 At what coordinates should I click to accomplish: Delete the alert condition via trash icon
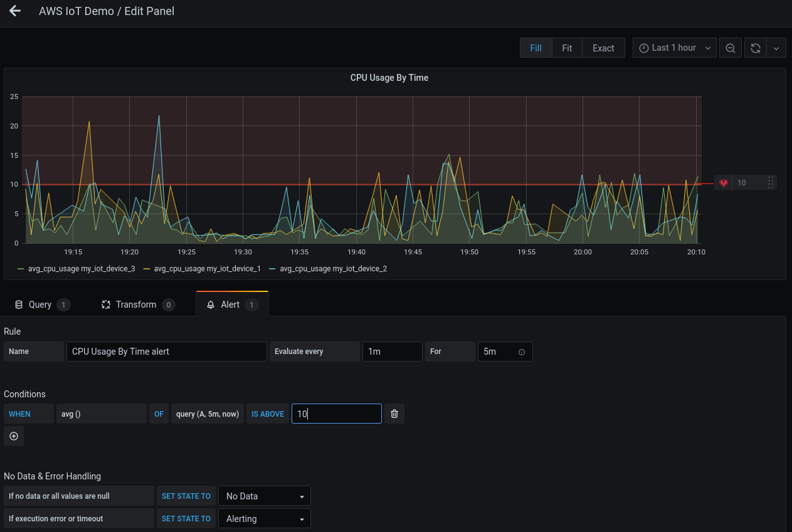[x=394, y=414]
